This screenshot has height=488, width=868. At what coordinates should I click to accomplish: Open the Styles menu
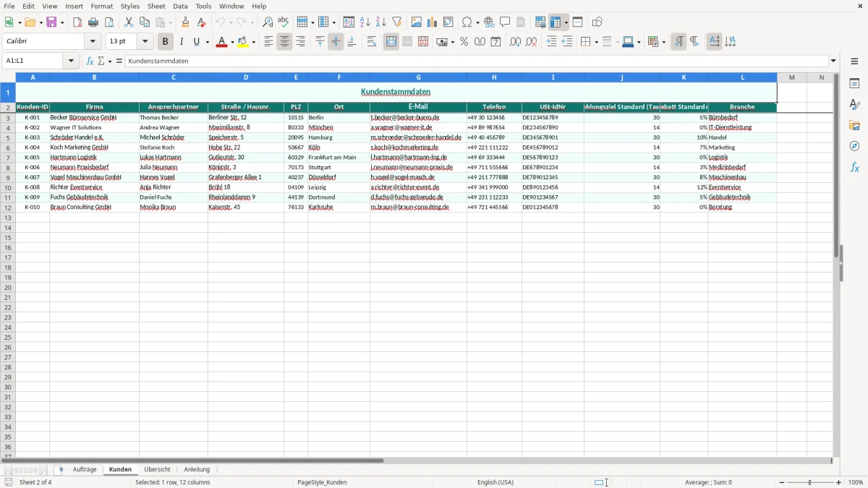pyautogui.click(x=130, y=6)
